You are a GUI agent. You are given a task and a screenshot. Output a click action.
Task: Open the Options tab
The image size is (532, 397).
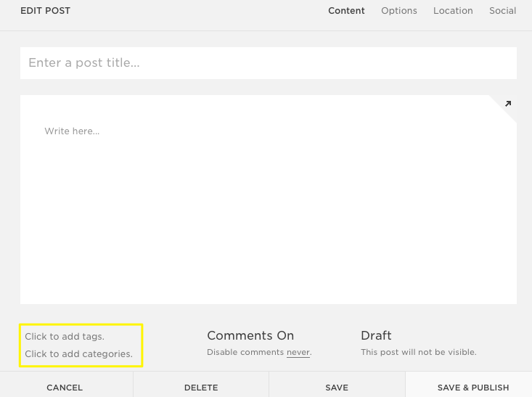[x=399, y=11]
